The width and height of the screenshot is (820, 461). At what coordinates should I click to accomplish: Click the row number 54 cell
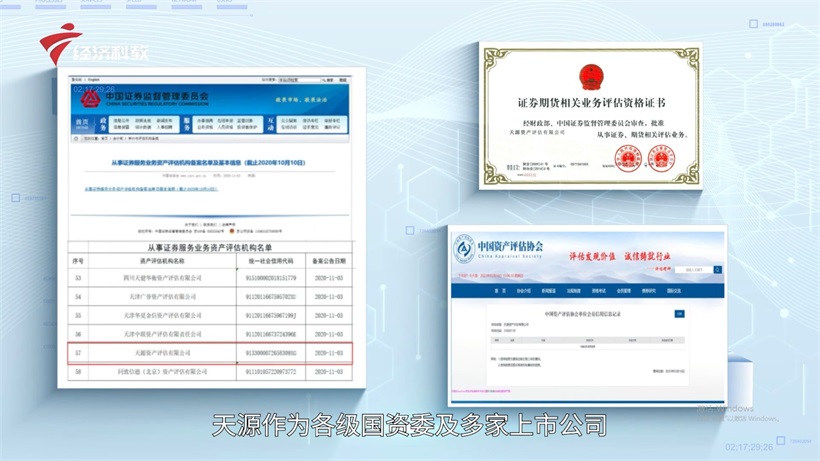click(x=78, y=297)
